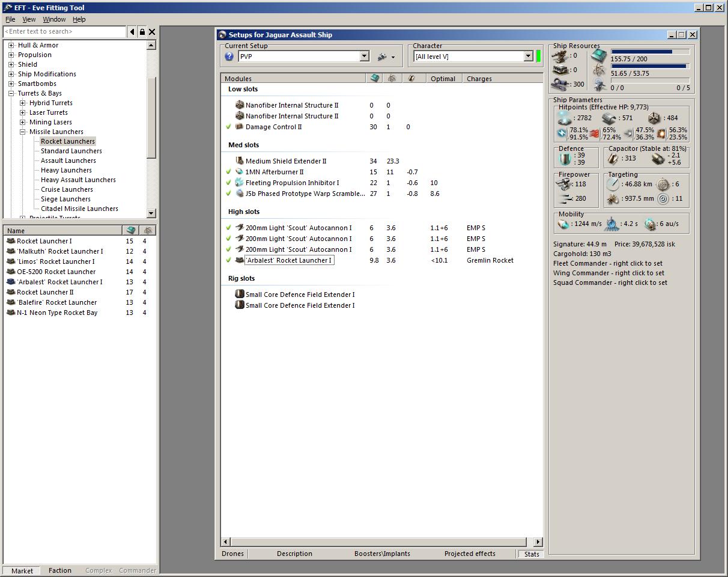Click the volley damage icon showing 280

[565, 199]
